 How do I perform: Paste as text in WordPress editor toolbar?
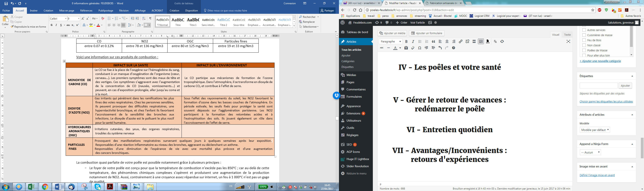coord(406,48)
